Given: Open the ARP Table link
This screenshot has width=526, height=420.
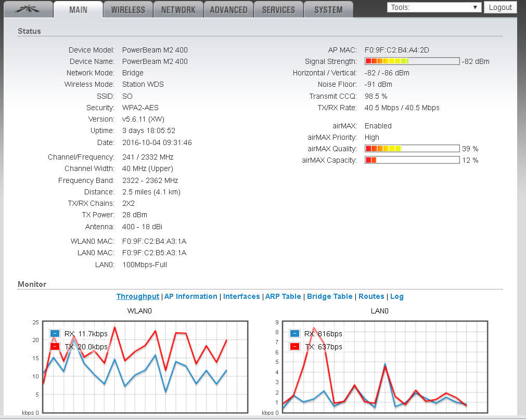Looking at the screenshot, I should coord(283,296).
